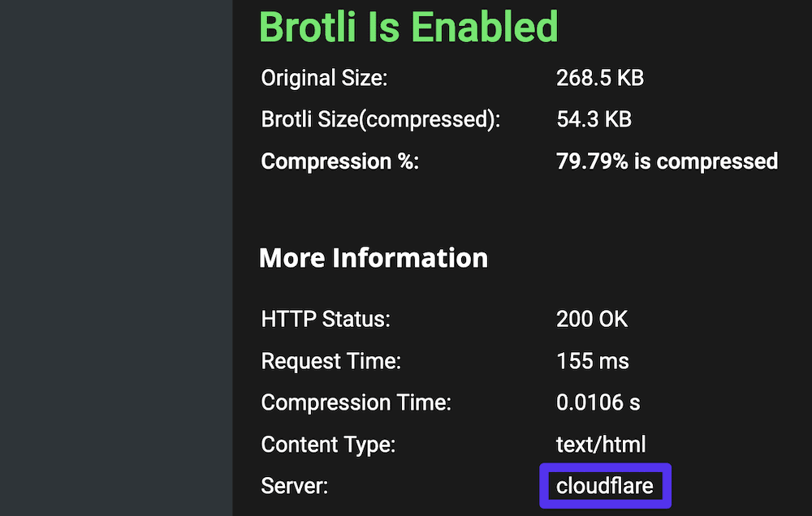Select the Server label

click(x=293, y=487)
